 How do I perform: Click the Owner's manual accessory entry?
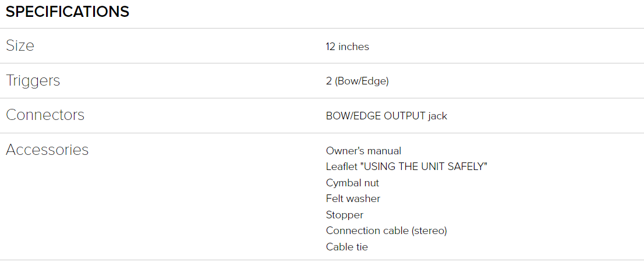[x=363, y=151]
